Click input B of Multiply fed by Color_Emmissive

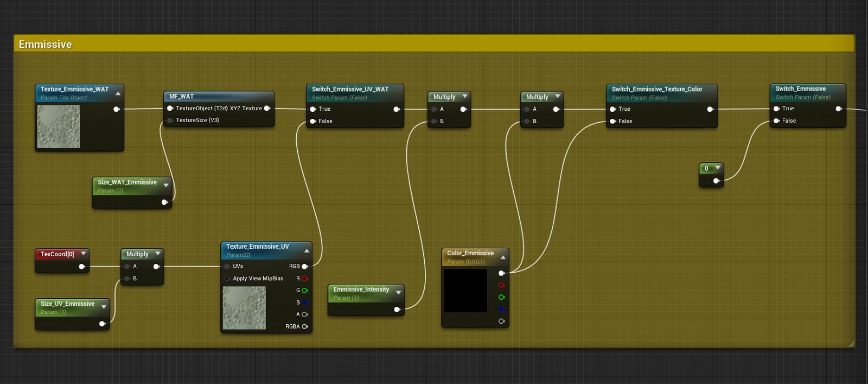pyautogui.click(x=527, y=121)
